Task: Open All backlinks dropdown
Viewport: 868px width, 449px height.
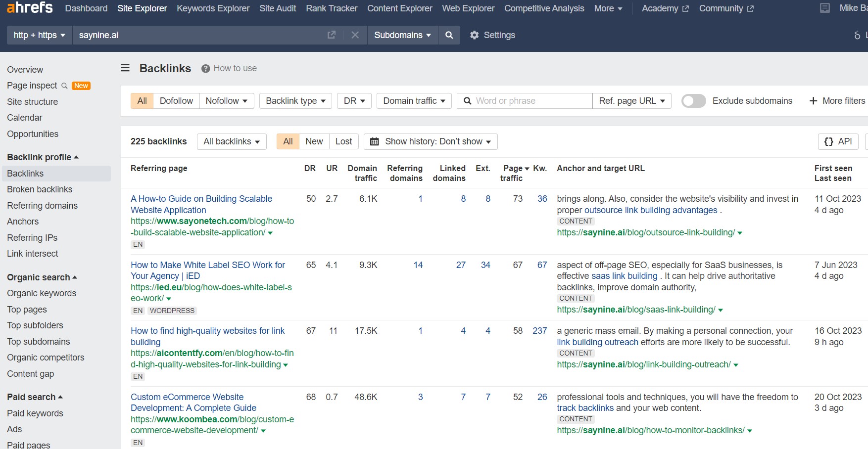Action: tap(232, 141)
